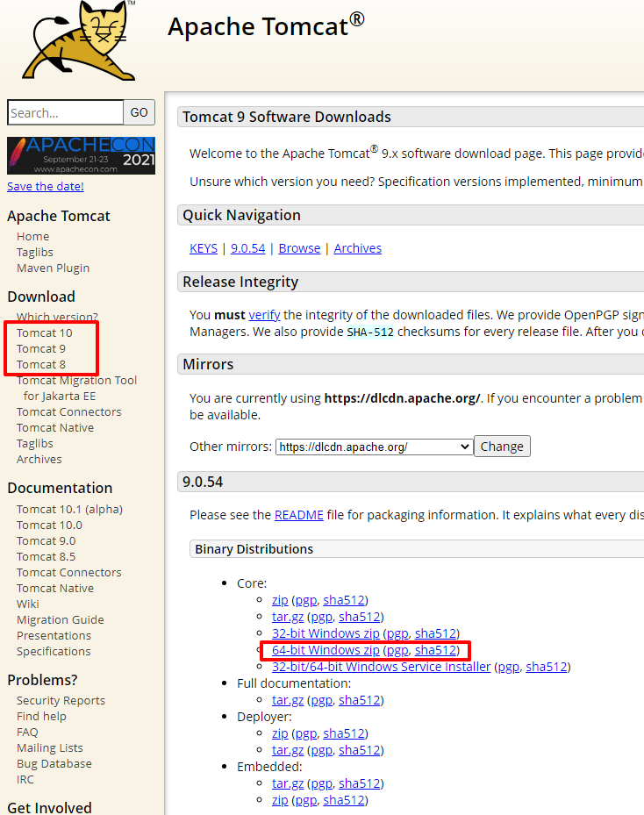This screenshot has width=644, height=815.
Task: Open pgp for Core tar.gz
Action: tap(322, 618)
